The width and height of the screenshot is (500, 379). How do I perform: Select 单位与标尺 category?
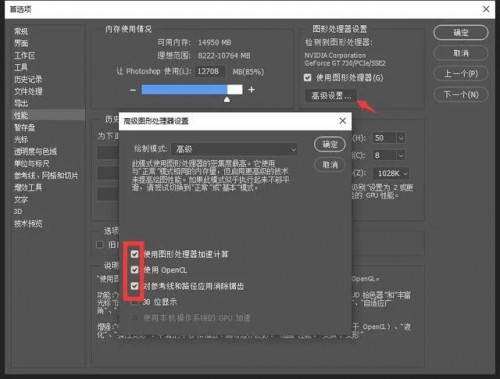pos(32,163)
